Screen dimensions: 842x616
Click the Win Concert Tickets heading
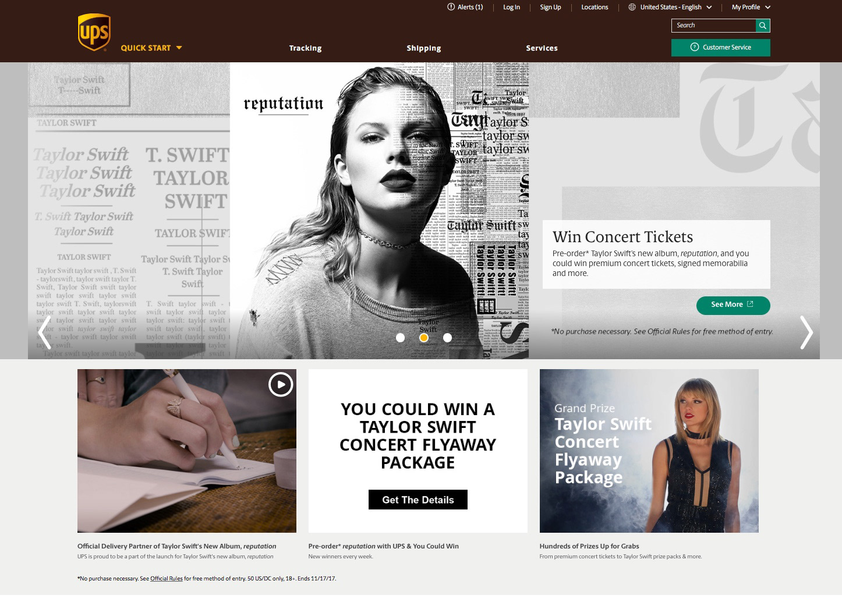pyautogui.click(x=622, y=237)
